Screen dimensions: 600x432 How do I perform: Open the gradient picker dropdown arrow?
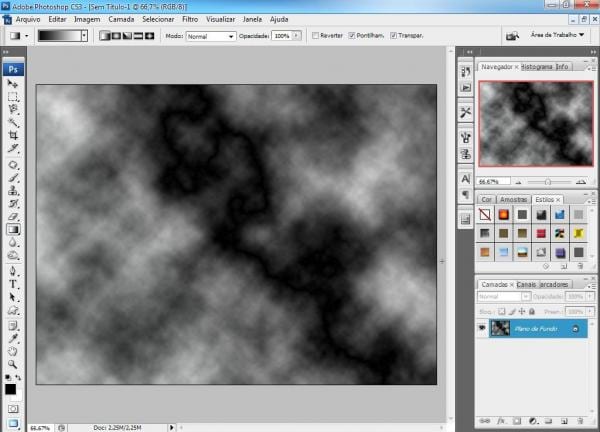coord(84,36)
